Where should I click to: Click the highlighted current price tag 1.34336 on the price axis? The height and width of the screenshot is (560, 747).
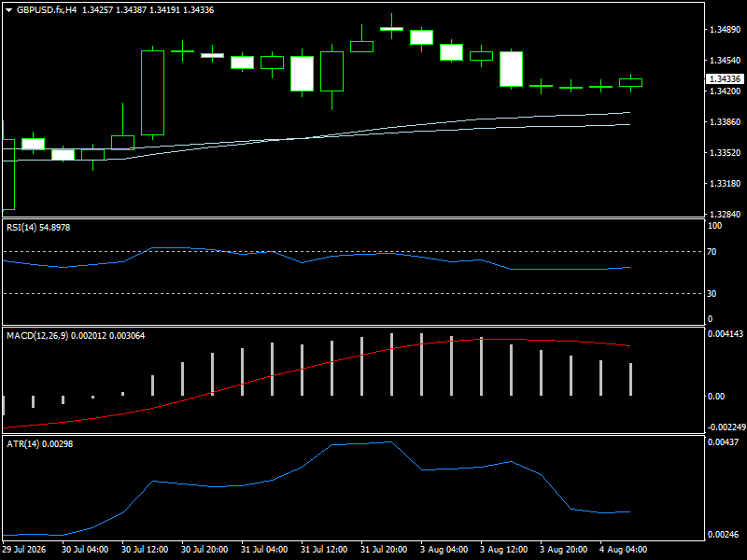click(x=725, y=79)
